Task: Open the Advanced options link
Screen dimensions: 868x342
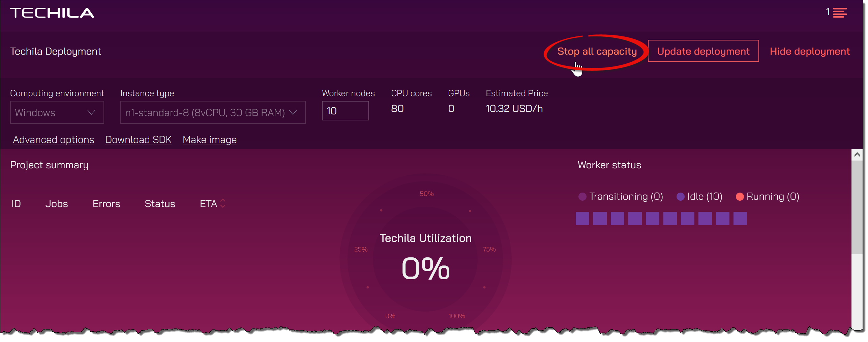Action: pyautogui.click(x=54, y=140)
